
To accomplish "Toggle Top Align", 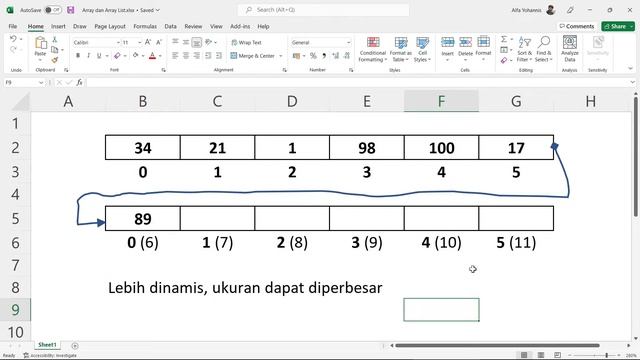I will (175, 42).
